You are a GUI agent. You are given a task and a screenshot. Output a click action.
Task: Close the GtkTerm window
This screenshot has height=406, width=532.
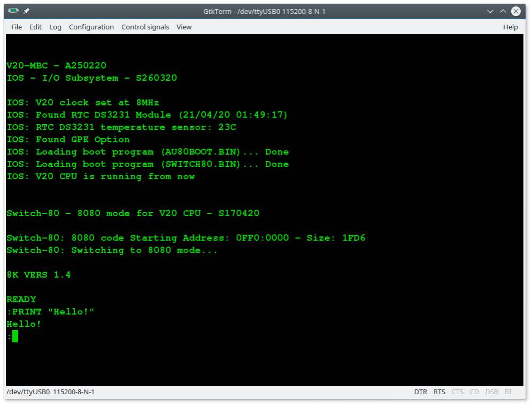tap(516, 11)
